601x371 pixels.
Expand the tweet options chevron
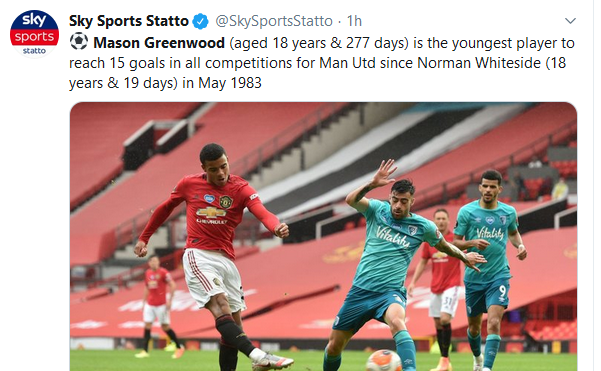click(x=570, y=21)
